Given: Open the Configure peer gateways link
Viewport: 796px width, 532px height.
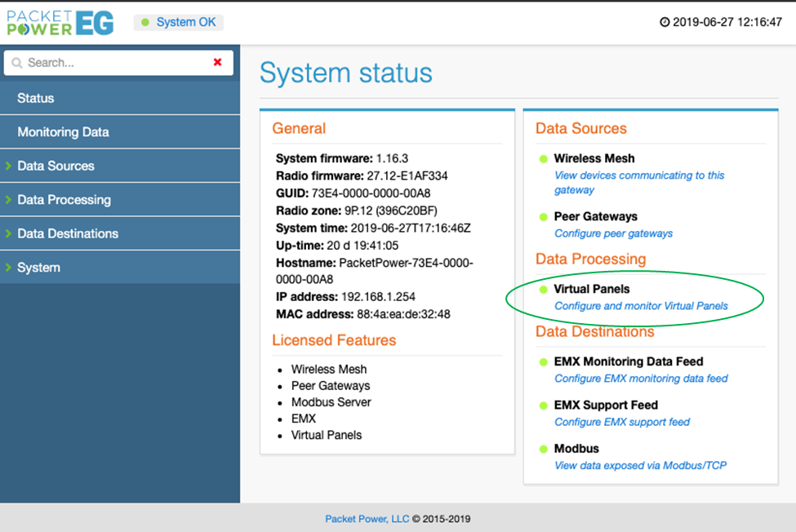Looking at the screenshot, I should pos(613,233).
